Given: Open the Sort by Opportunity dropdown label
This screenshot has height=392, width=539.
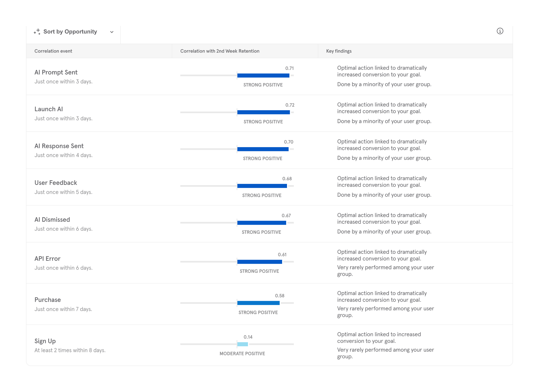Looking at the screenshot, I should [70, 31].
